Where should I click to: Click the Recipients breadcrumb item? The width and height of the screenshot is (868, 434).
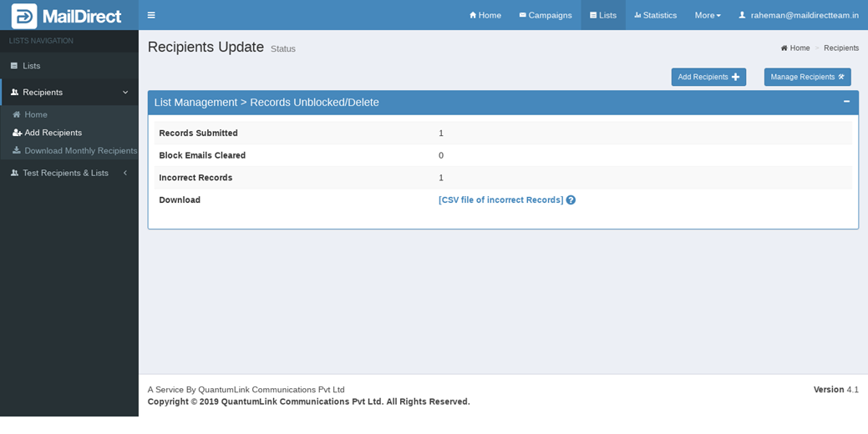click(840, 48)
